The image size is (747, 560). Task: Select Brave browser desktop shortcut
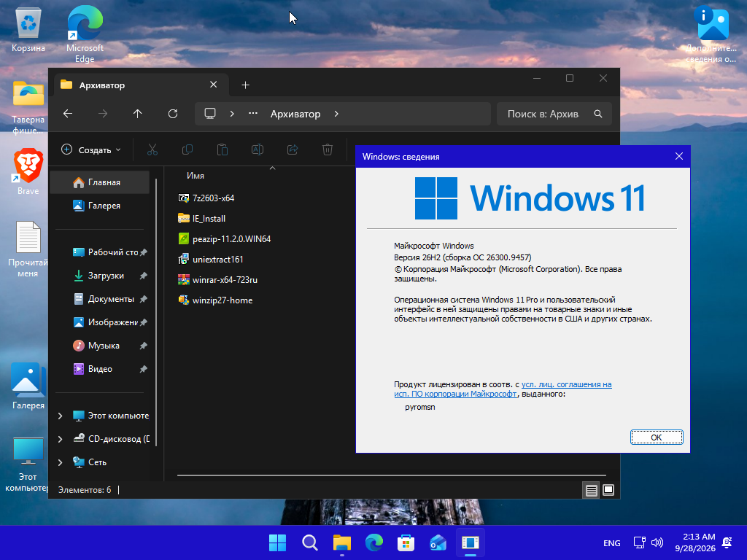pyautogui.click(x=28, y=171)
